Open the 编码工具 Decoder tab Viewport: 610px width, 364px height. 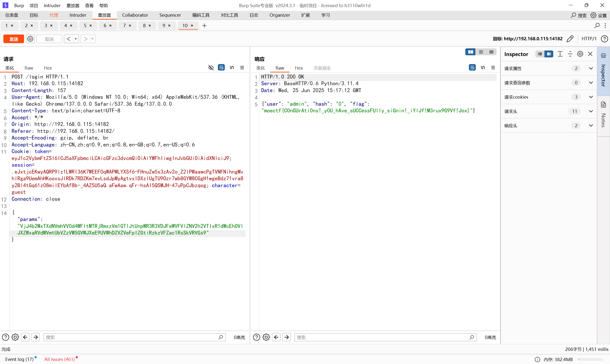click(201, 15)
